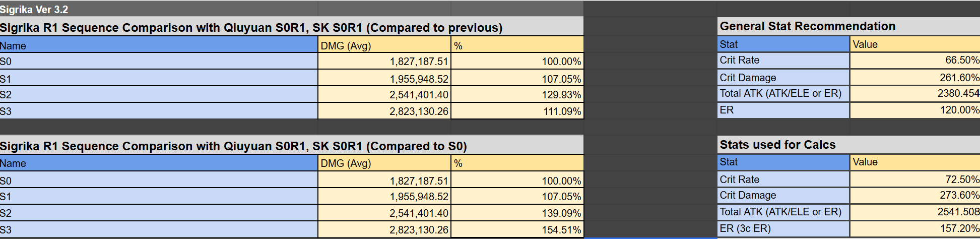Select the S0 row name in Compared to previous table

click(159, 61)
